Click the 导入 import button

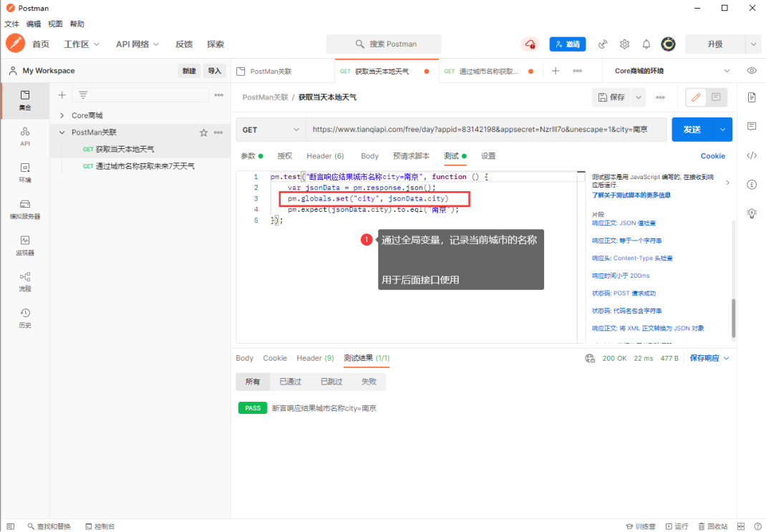pyautogui.click(x=215, y=71)
